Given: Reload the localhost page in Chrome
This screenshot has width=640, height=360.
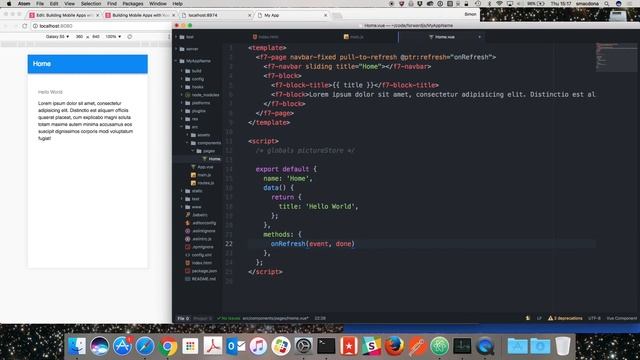Looking at the screenshot, I should pyautogui.click(x=25, y=26).
